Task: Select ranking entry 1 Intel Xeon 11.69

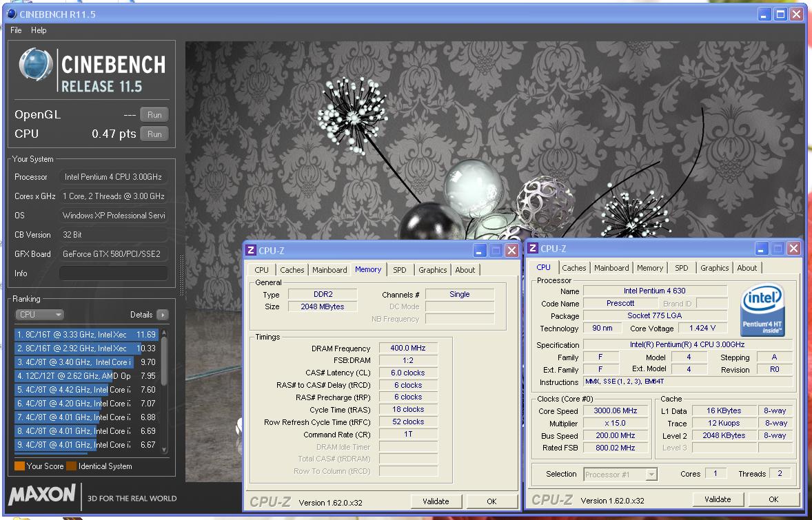Action: coord(86,334)
